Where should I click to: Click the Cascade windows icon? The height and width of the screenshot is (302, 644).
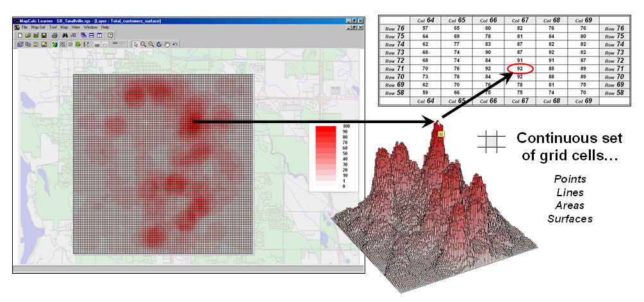tap(83, 35)
